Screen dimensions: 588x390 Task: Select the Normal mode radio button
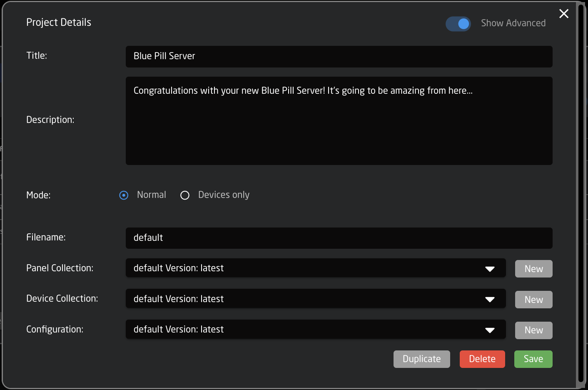tap(124, 195)
